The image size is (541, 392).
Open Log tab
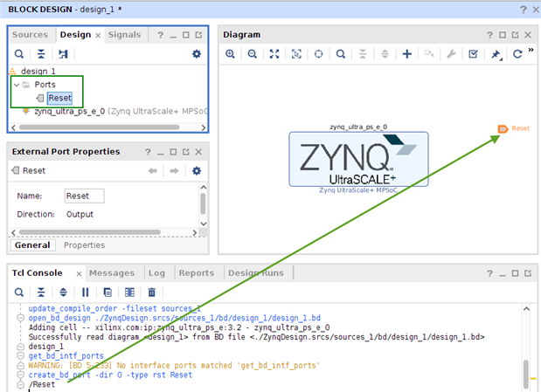tap(156, 273)
